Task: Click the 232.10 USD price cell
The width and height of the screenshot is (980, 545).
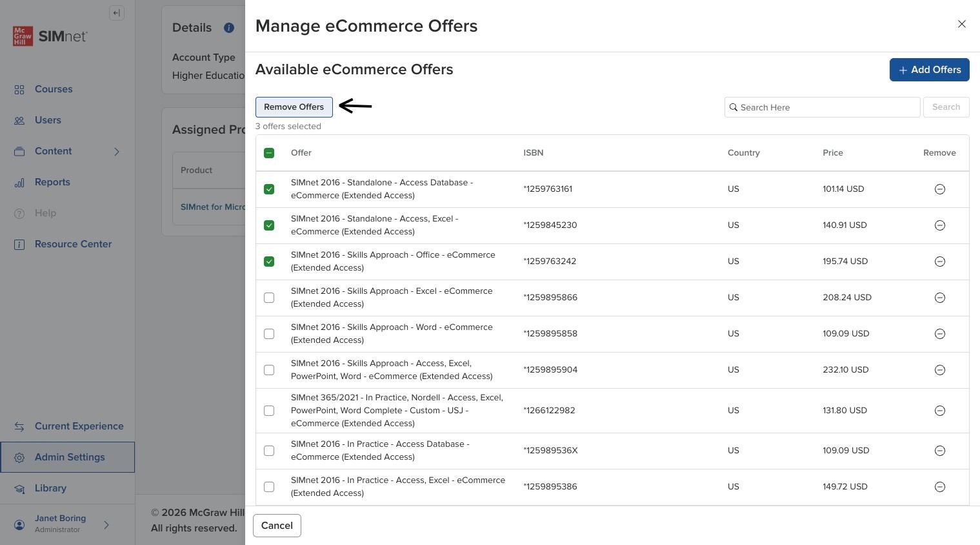Action: [x=846, y=370]
